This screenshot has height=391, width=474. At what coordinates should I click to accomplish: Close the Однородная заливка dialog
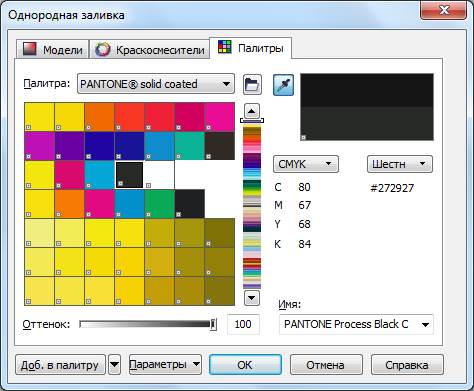(x=443, y=11)
